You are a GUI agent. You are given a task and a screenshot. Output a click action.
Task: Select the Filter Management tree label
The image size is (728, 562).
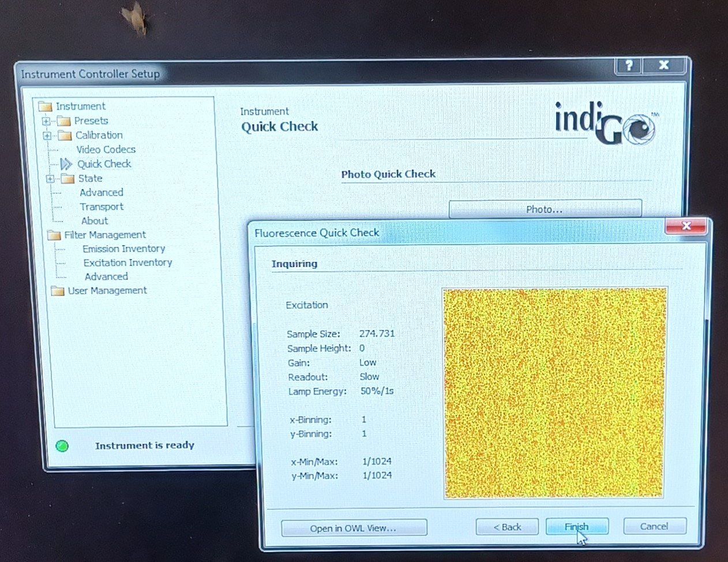pyautogui.click(x=105, y=235)
